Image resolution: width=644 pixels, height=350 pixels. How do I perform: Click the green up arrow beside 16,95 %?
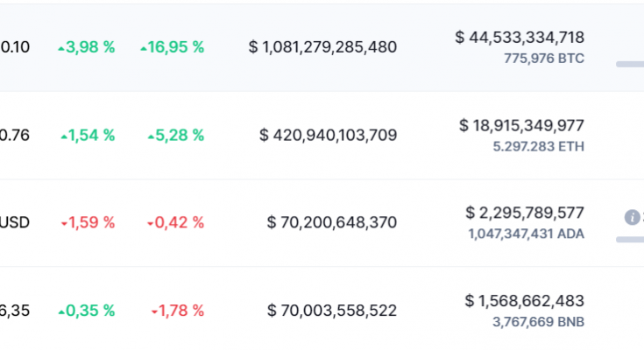point(144,49)
